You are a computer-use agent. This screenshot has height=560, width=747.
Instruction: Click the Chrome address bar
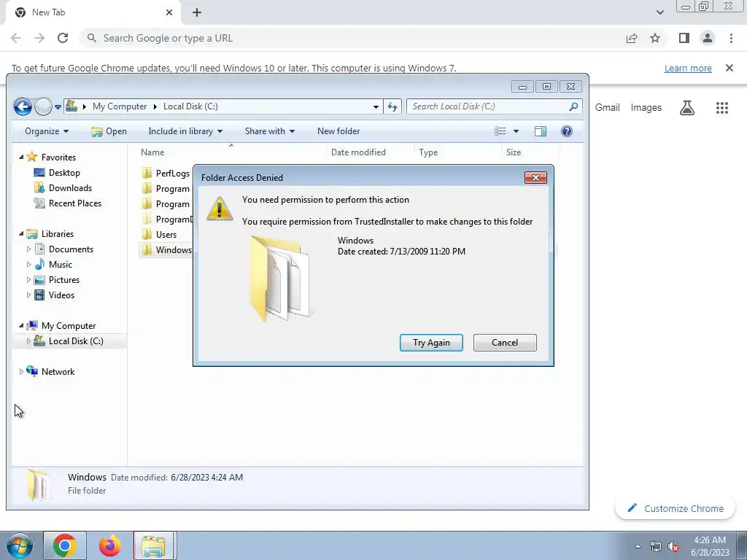[352, 38]
